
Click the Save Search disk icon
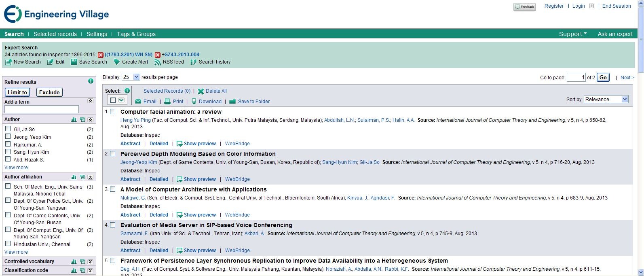tap(74, 62)
